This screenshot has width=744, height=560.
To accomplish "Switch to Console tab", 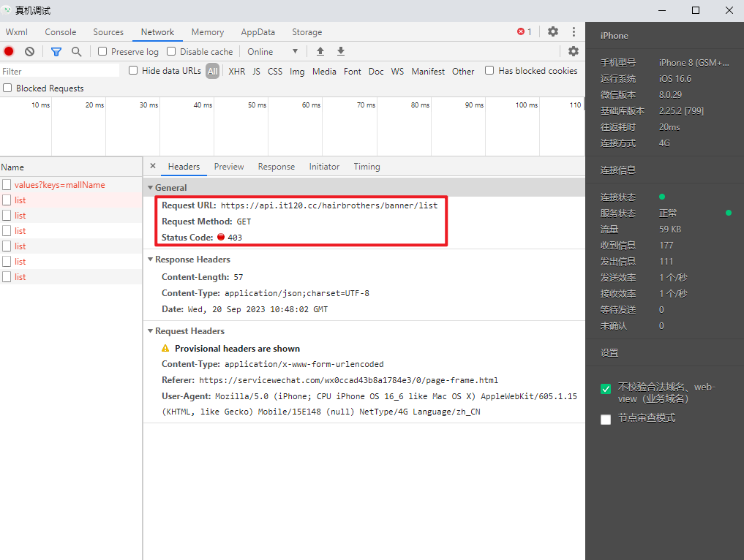I will (60, 31).
